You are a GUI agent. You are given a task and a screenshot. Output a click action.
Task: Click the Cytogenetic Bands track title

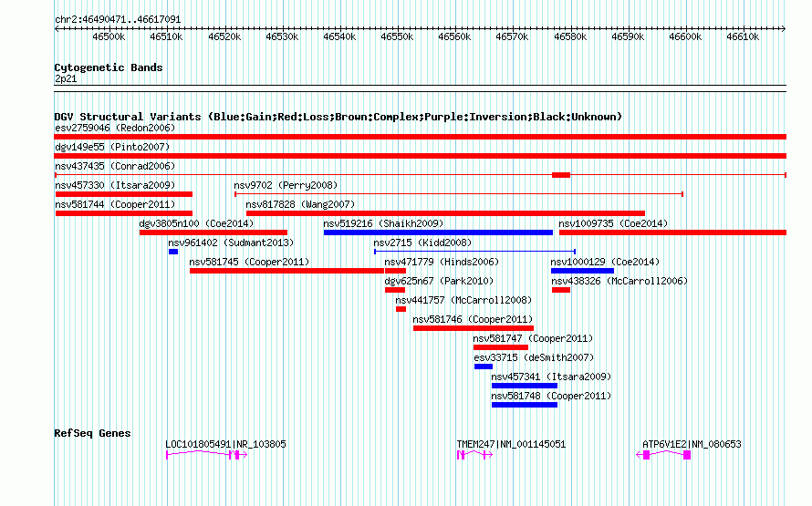109,67
